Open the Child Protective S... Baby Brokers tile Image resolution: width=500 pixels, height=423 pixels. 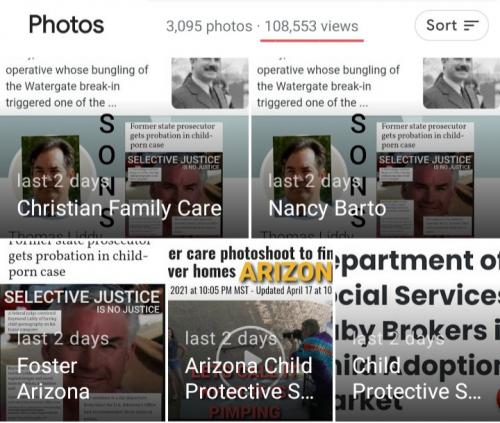418,331
